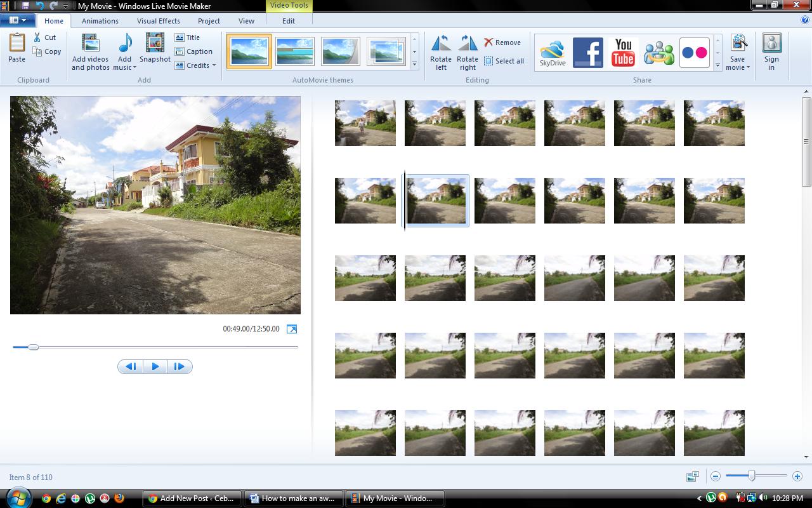Screen dimensions: 812x508
Task: Share the movie to YouTube
Action: tap(623, 52)
